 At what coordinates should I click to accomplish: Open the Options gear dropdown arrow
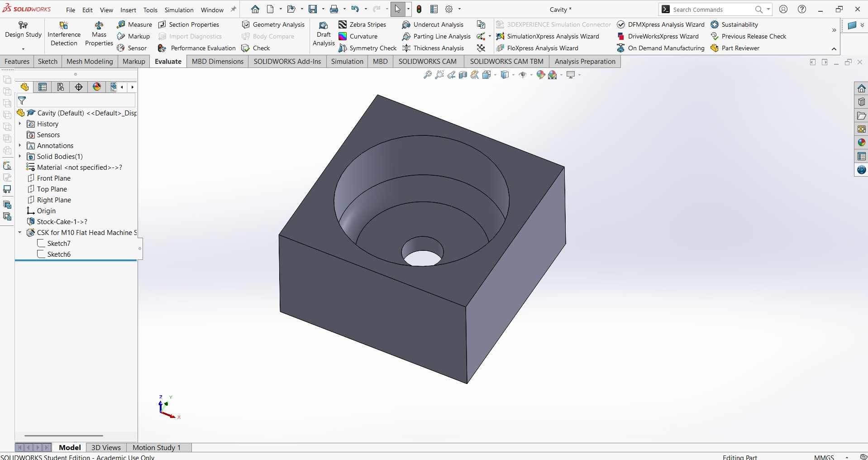(459, 9)
